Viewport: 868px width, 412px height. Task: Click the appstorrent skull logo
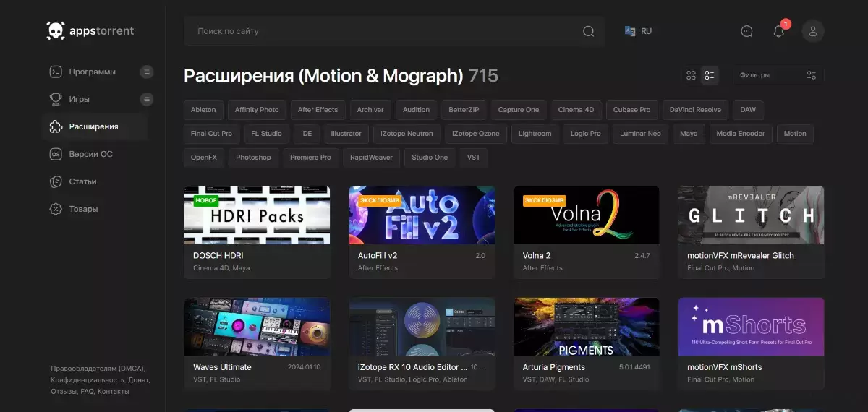tap(56, 31)
